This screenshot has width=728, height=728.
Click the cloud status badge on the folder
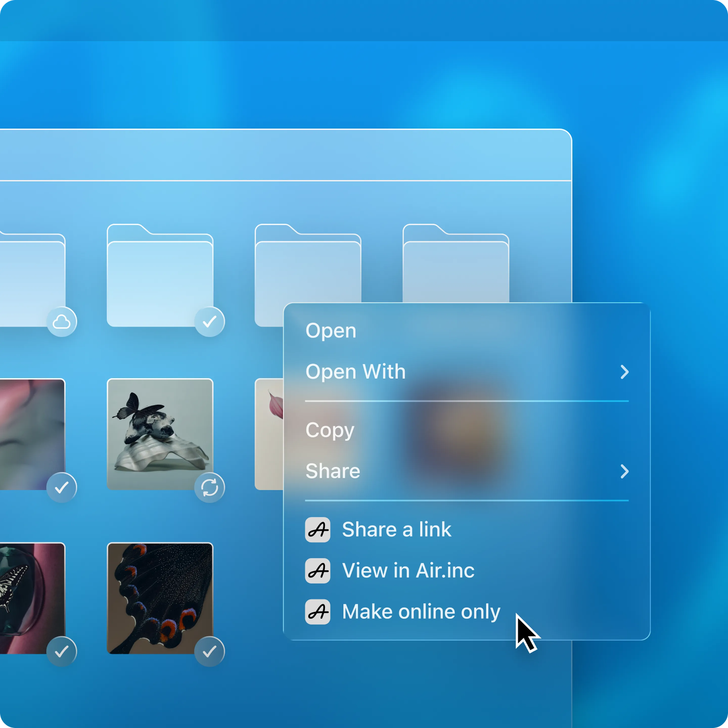coord(61,322)
